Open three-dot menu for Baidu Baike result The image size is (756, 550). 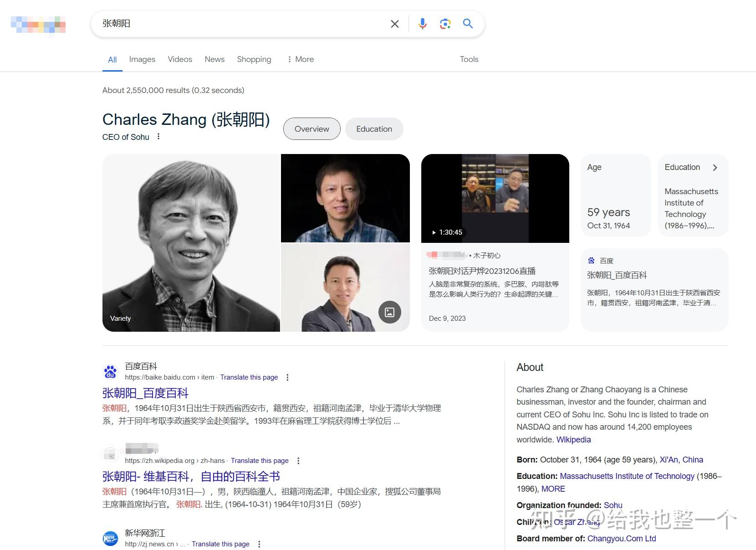pos(287,377)
